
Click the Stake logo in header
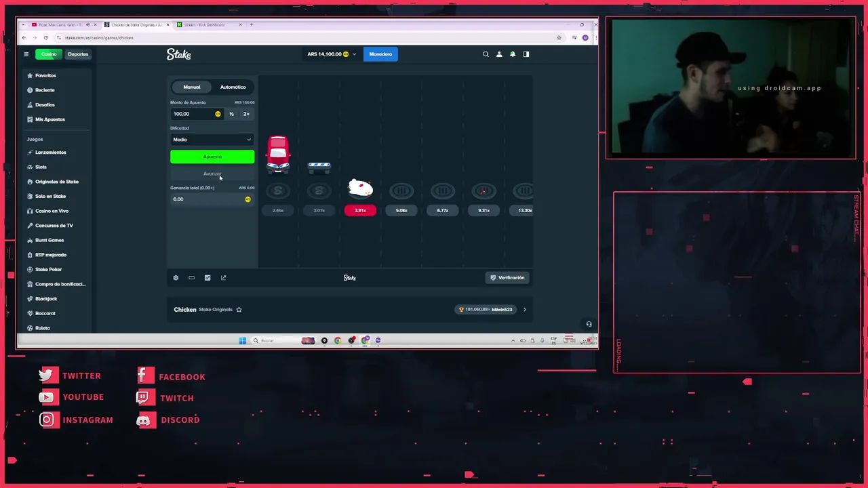pos(179,54)
